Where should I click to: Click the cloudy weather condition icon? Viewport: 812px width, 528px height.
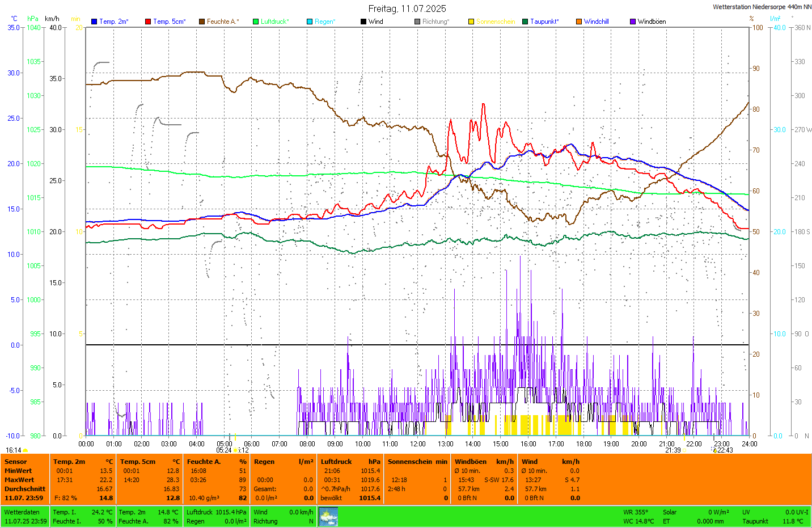click(328, 517)
